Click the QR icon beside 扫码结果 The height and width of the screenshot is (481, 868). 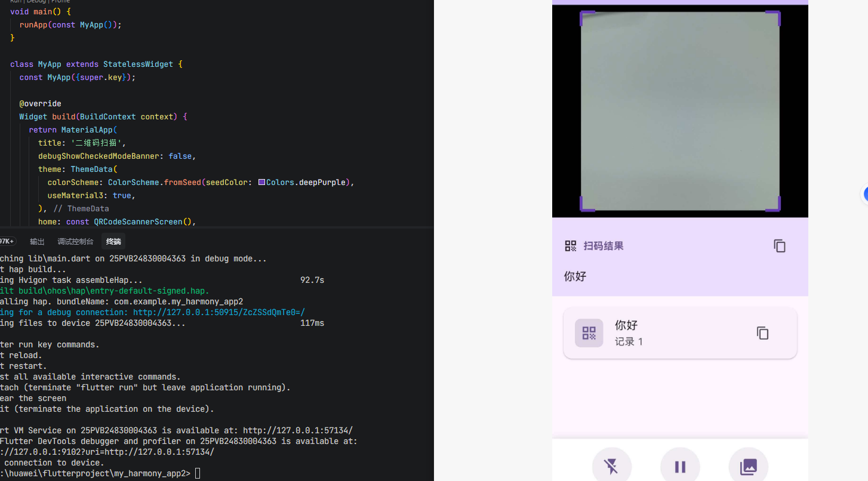point(571,246)
